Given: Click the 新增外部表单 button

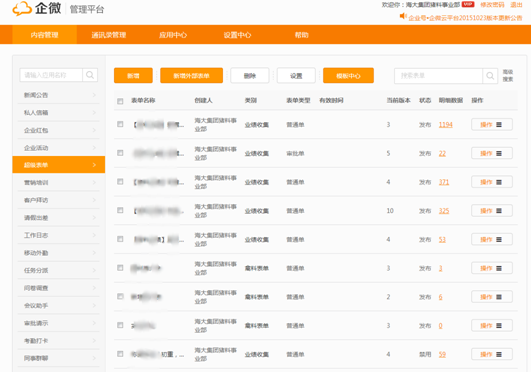Looking at the screenshot, I should click(191, 76).
